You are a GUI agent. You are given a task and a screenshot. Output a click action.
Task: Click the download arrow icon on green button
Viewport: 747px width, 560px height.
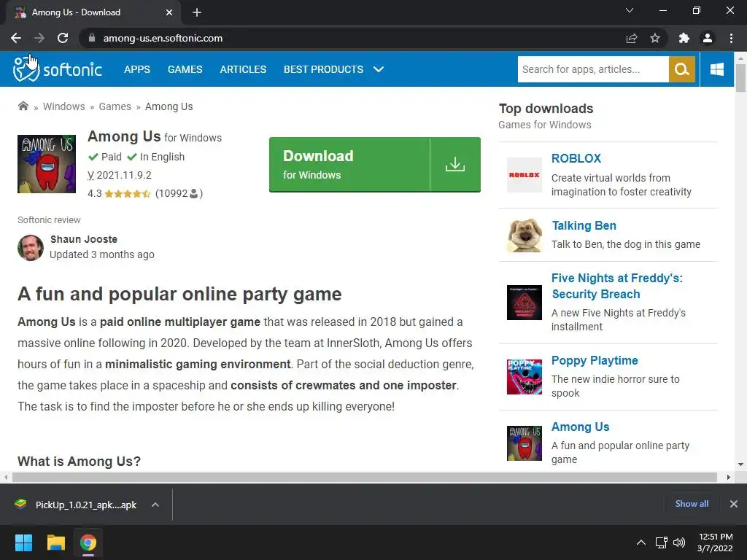coord(455,164)
